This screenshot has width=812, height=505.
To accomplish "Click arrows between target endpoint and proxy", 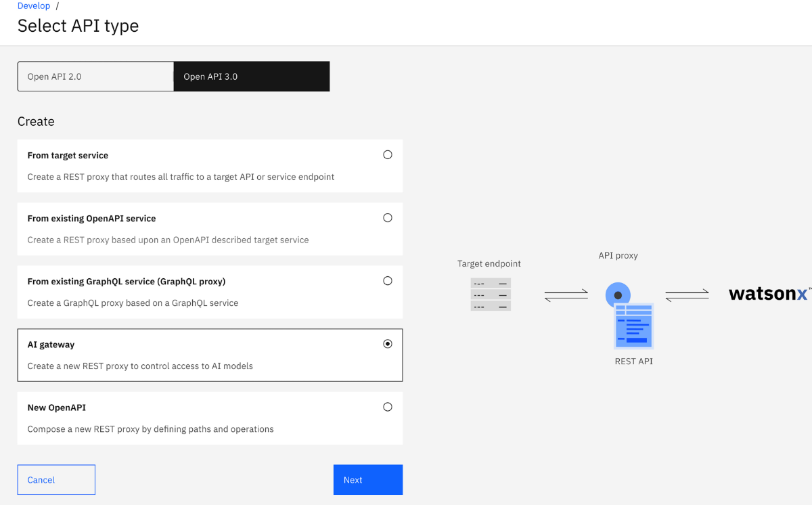I will 566,295.
